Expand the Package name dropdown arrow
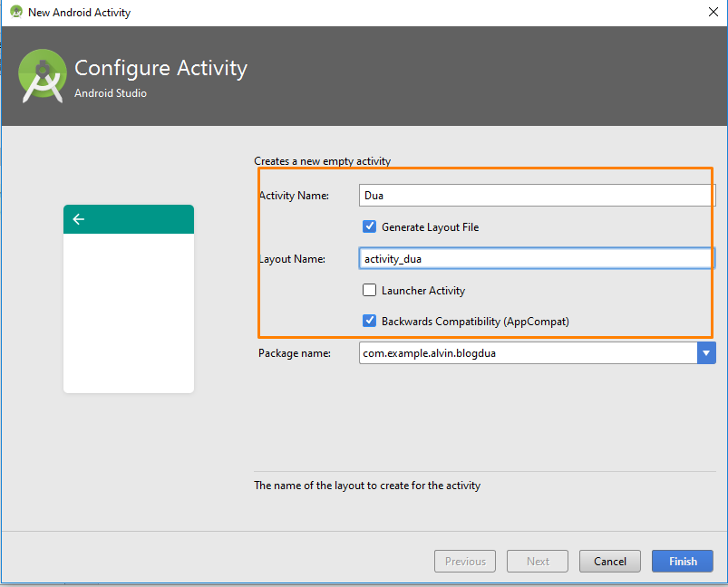 [706, 353]
